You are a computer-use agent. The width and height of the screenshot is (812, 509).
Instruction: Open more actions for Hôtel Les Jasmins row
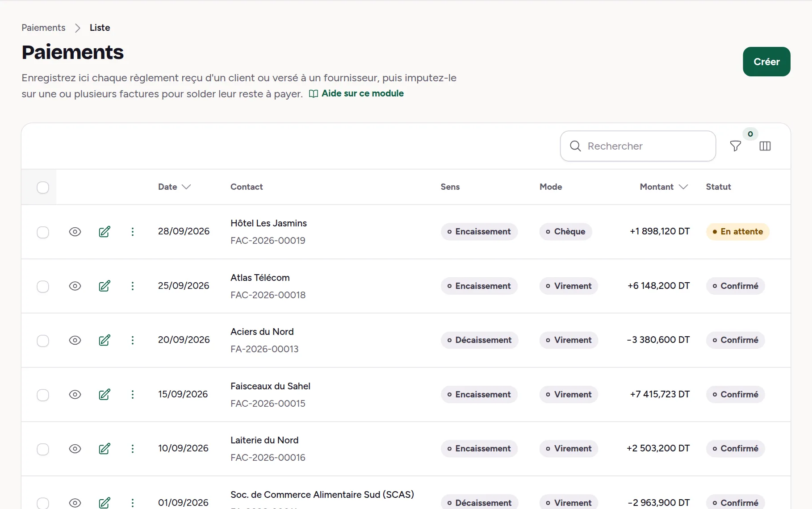(133, 232)
